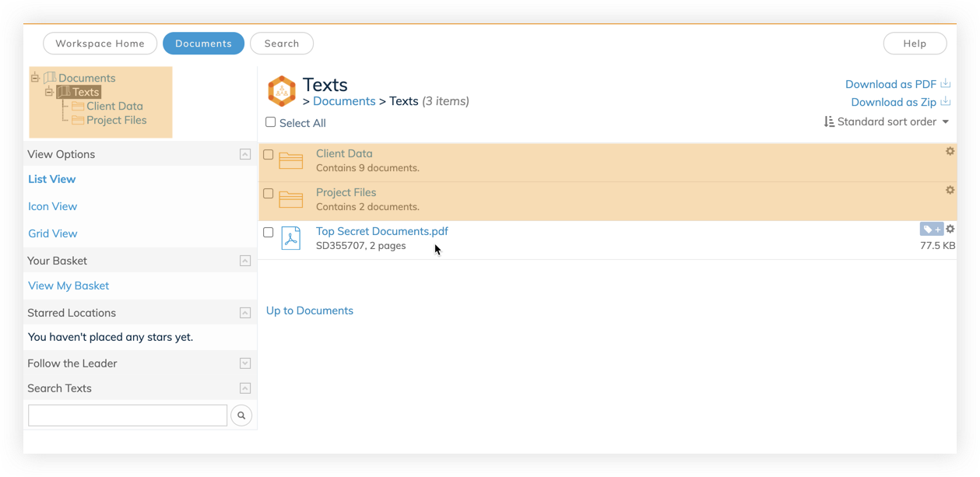This screenshot has width=980, height=477.
Task: Open the Standard sort order dropdown
Action: click(x=887, y=121)
